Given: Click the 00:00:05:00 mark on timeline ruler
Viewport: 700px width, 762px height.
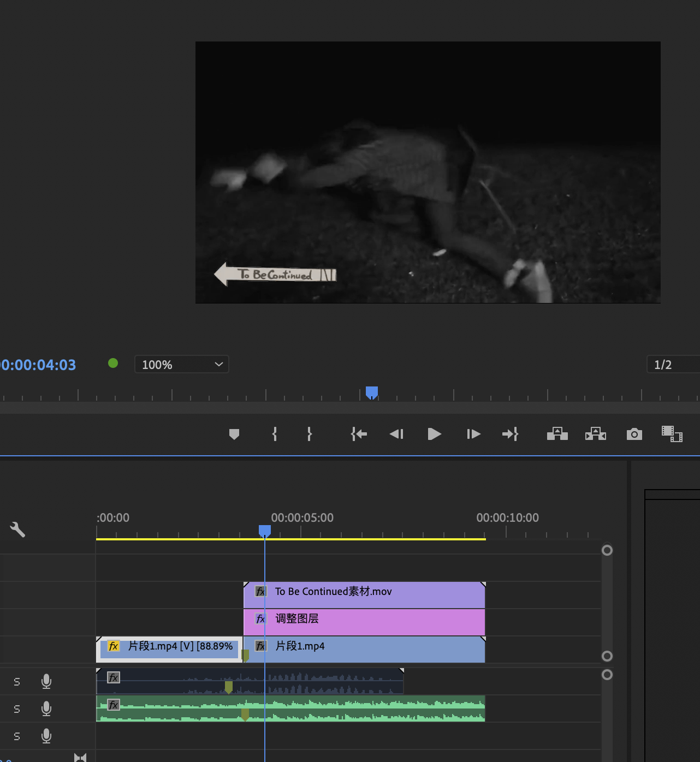Looking at the screenshot, I should click(302, 517).
